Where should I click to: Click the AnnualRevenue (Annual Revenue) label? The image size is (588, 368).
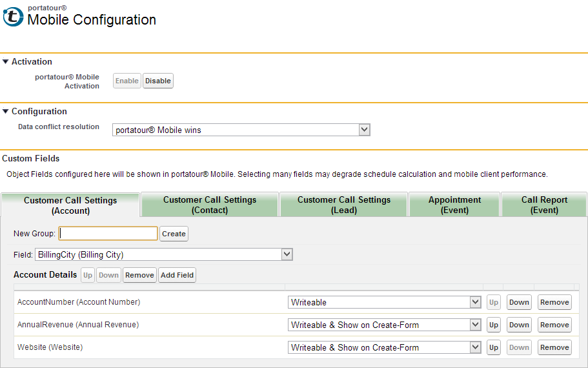(x=78, y=325)
